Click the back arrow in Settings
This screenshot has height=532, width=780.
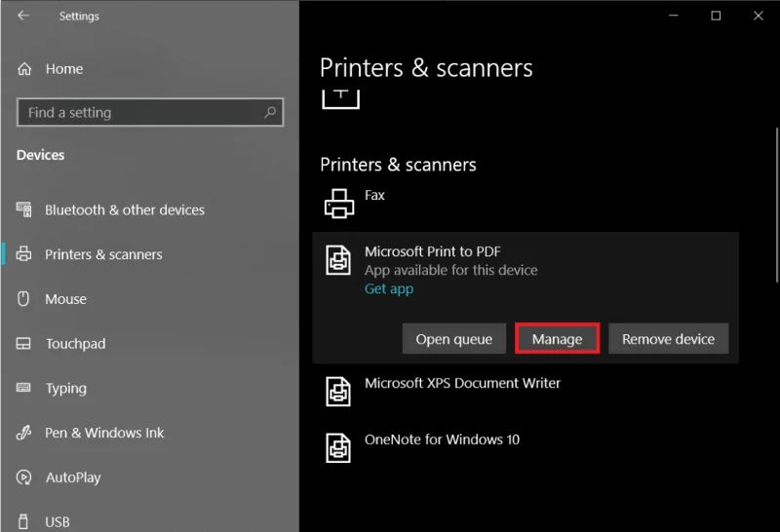click(x=22, y=16)
